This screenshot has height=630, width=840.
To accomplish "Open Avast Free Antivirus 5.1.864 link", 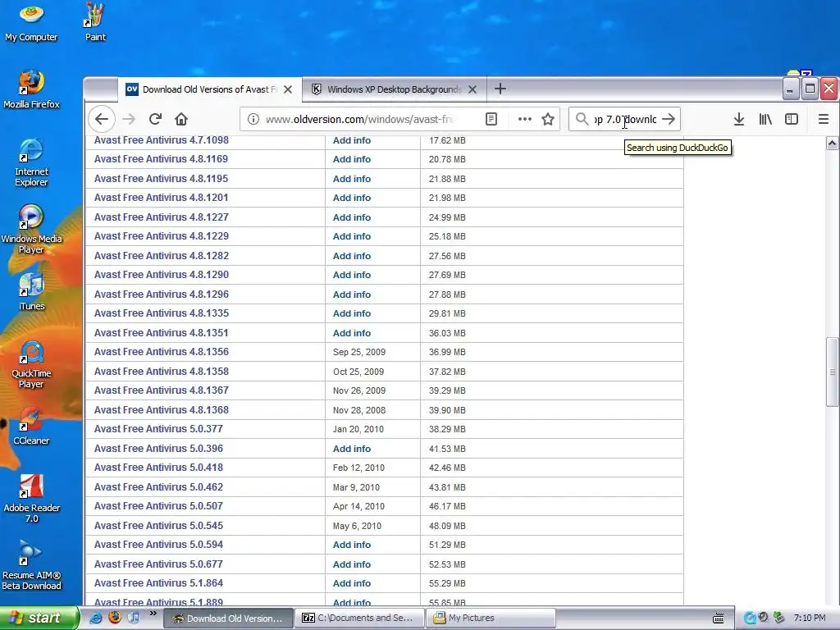I will 158,583.
